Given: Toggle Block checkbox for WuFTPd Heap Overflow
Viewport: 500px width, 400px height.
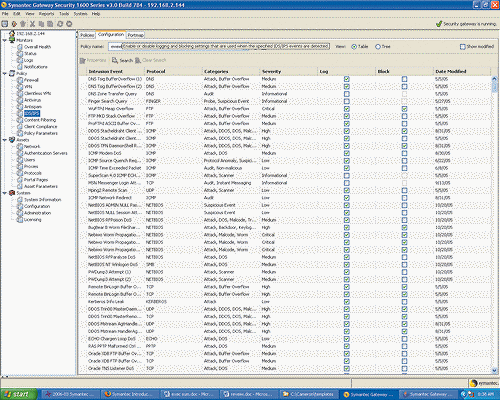Looking at the screenshot, I should [404, 109].
